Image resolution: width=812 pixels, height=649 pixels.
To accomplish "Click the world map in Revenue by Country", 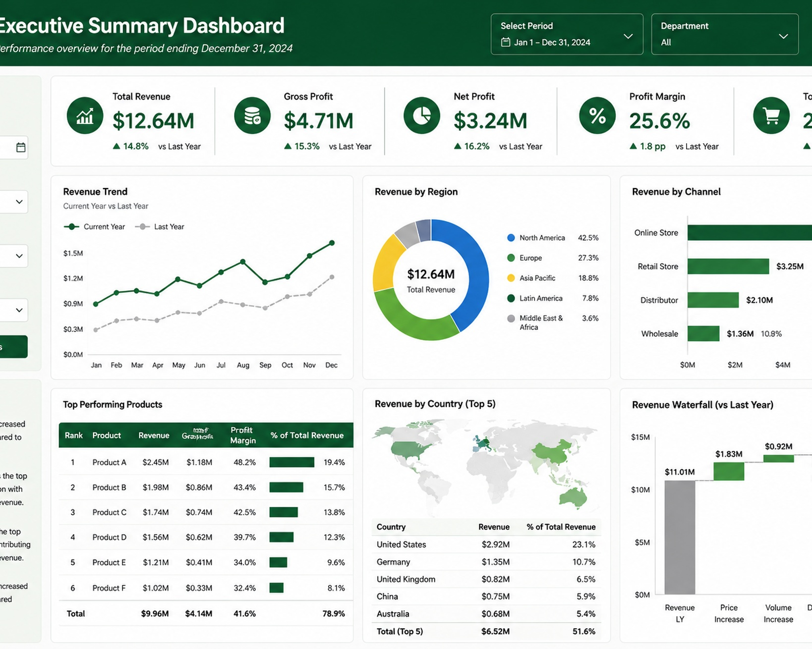I will [486, 467].
